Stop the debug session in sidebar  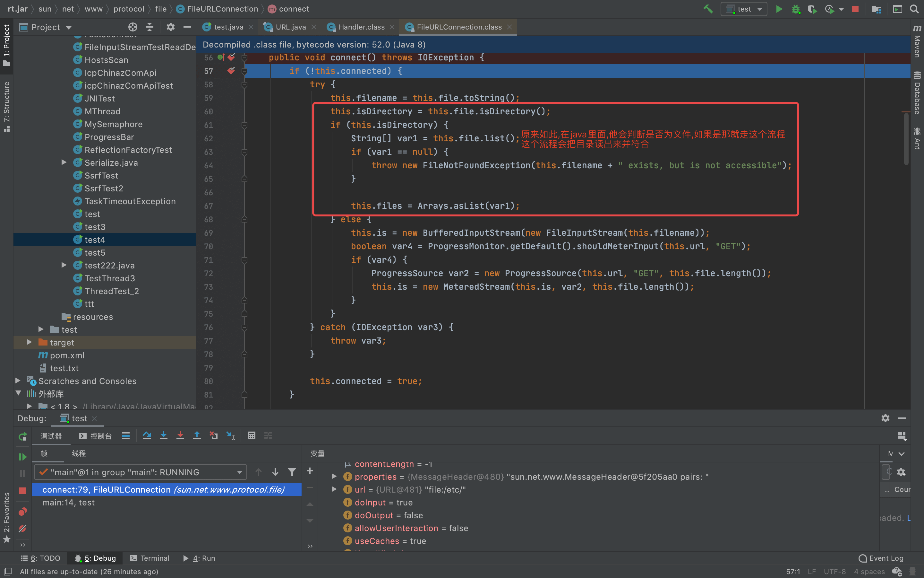pyautogui.click(x=22, y=490)
